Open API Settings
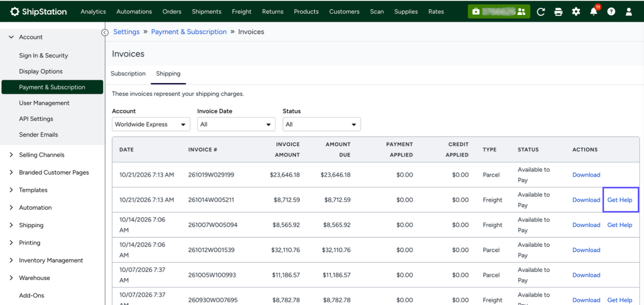Image resolution: width=644 pixels, height=305 pixels. (x=36, y=119)
